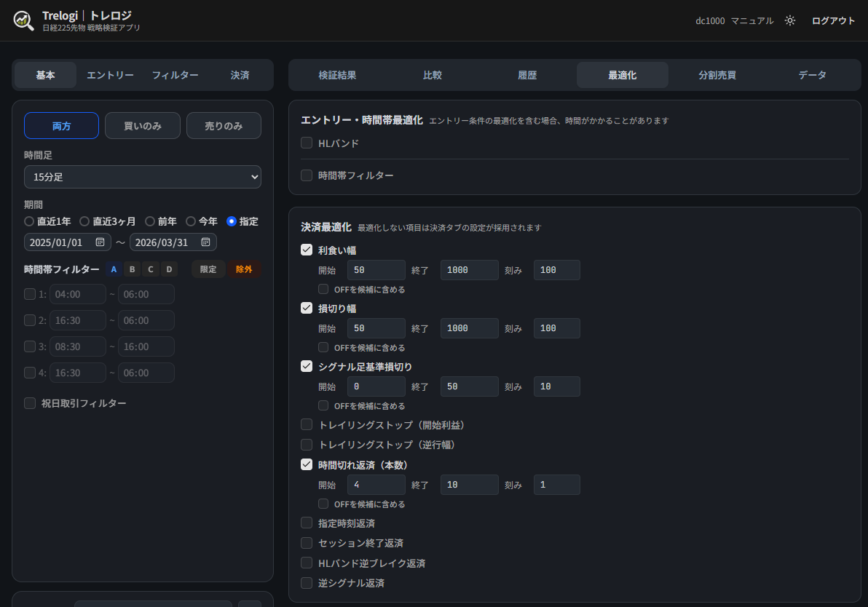Open the 分割売買 tab

[717, 75]
